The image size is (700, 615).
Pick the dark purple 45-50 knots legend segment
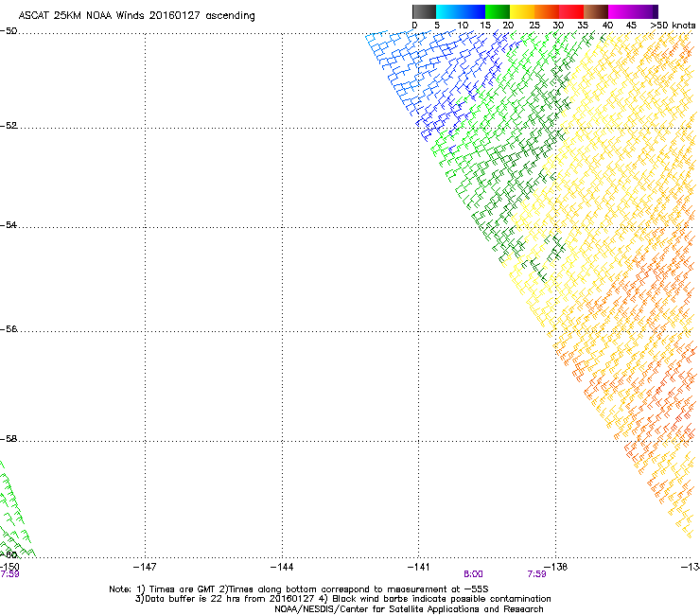[645, 11]
